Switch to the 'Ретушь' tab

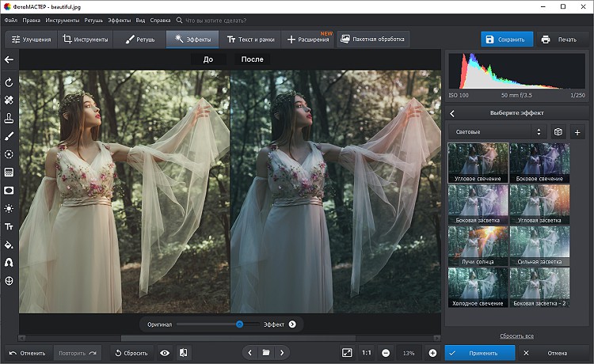pos(139,39)
